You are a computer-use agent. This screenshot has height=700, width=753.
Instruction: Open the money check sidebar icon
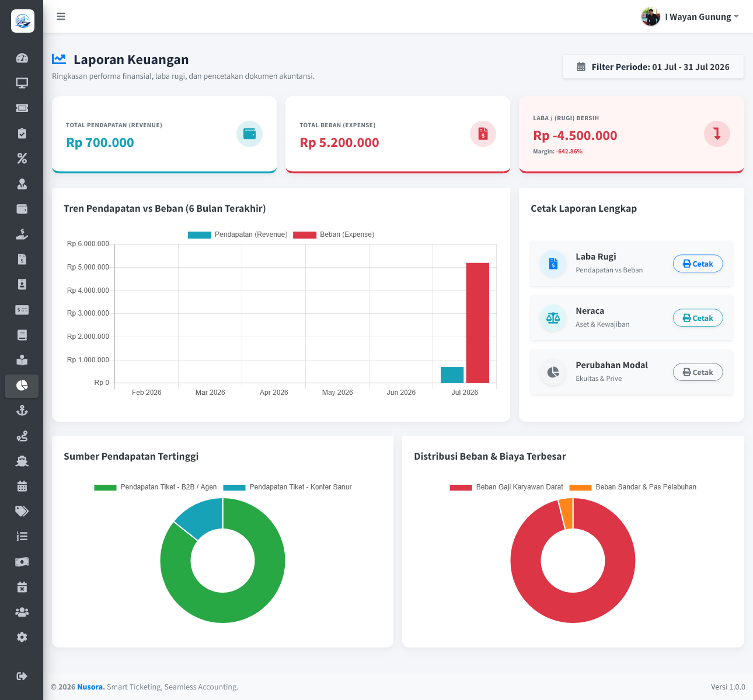point(22,310)
